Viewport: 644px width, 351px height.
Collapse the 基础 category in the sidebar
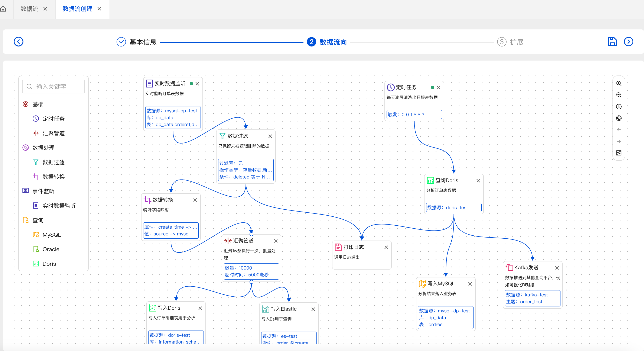click(x=38, y=104)
